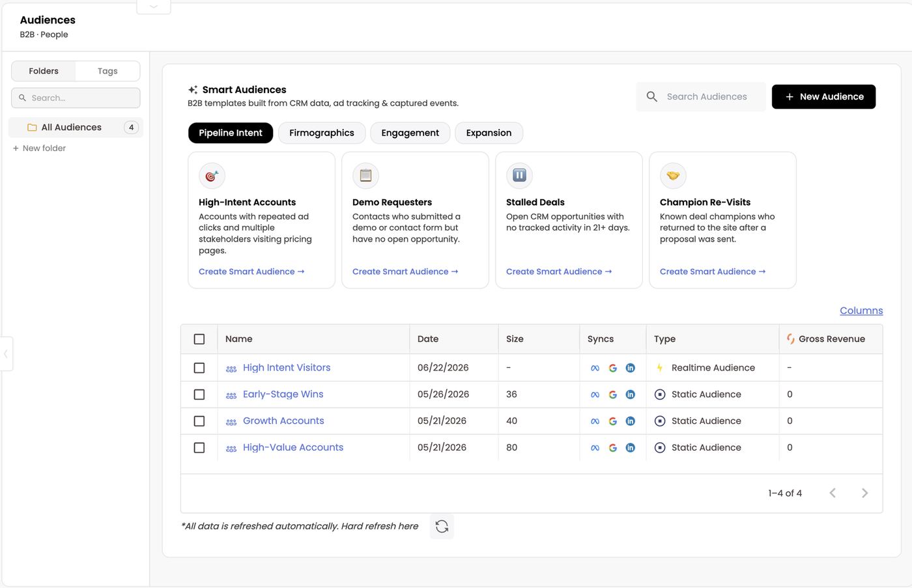This screenshot has height=588, width=912.
Task: Select the Pipeline Intent template tab
Action: (231, 133)
